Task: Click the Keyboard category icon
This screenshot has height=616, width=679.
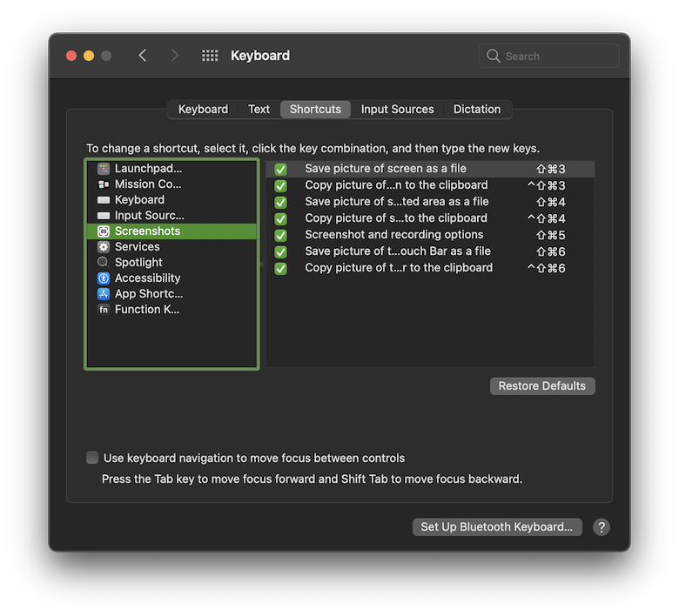Action: coord(103,200)
